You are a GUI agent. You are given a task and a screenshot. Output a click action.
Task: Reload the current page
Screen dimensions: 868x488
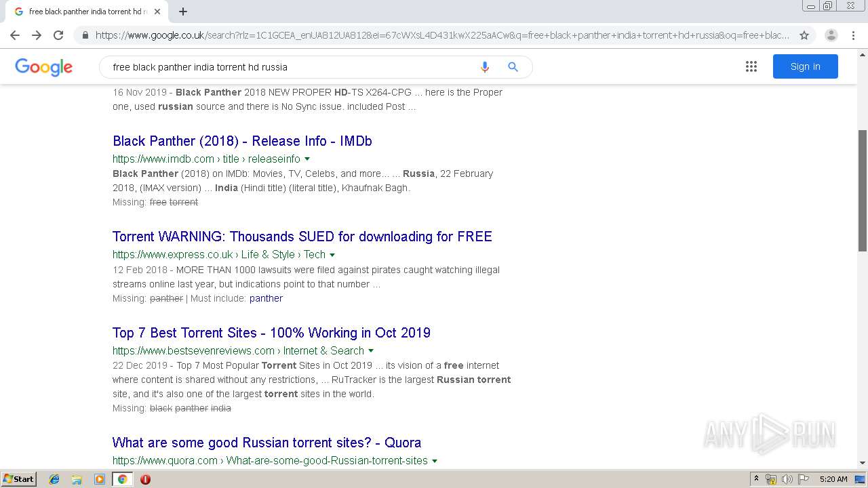[x=58, y=35]
